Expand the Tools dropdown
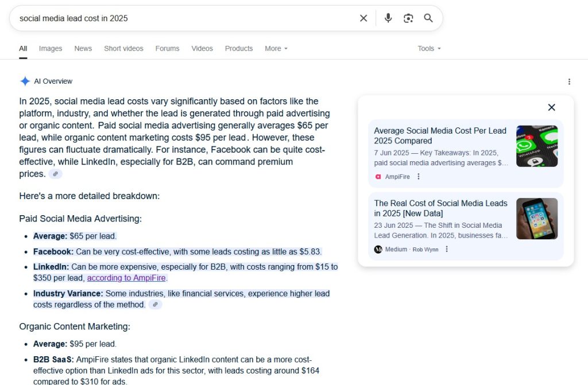 pyautogui.click(x=430, y=48)
